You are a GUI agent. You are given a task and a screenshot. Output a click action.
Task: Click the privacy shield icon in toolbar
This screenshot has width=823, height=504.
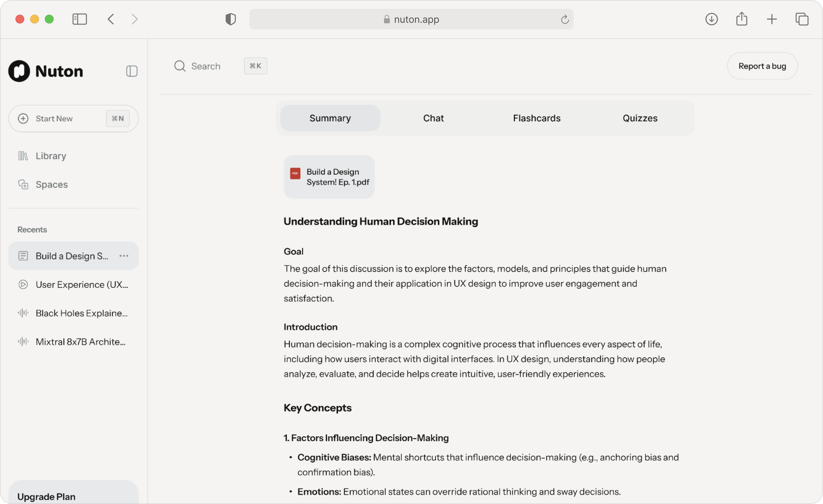pyautogui.click(x=231, y=19)
